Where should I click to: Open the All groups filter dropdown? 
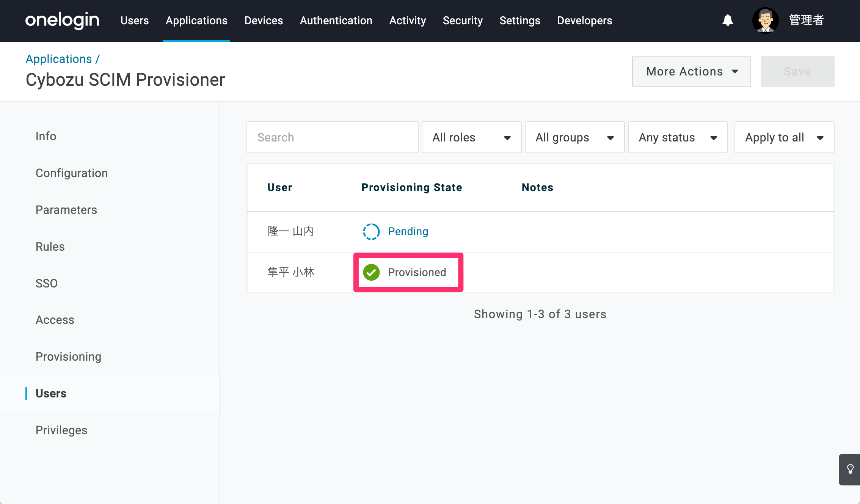click(574, 137)
